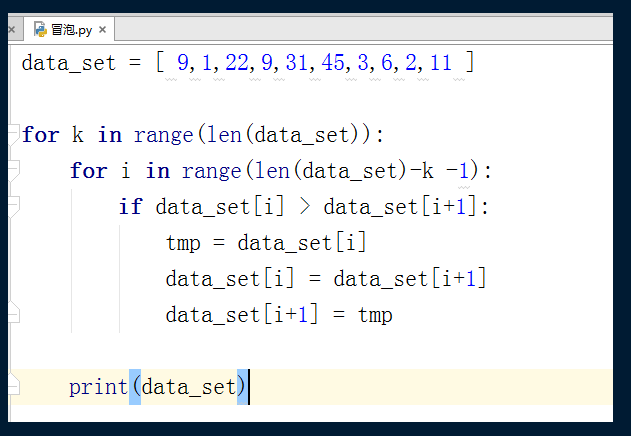Click 'len' in the 'for k' line

tap(224, 134)
